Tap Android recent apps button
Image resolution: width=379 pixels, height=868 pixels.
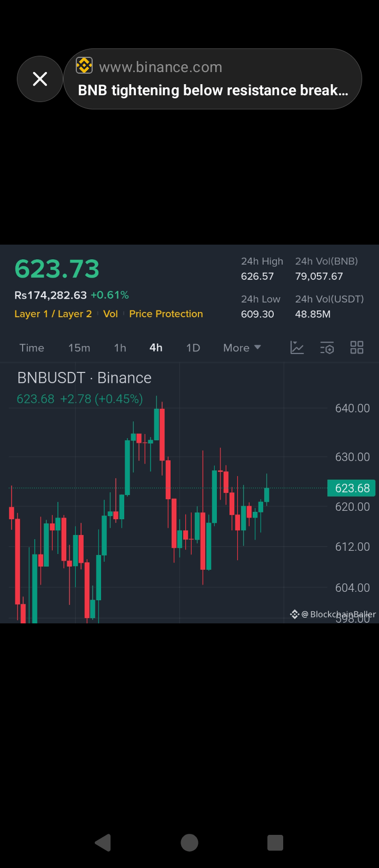pos(275,842)
